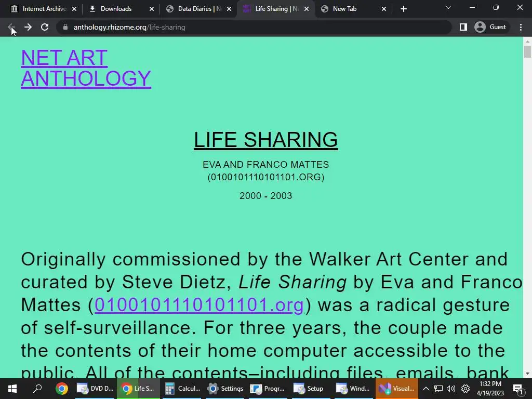Click the scrollbar up arrow
The image size is (532, 399).
(x=527, y=42)
